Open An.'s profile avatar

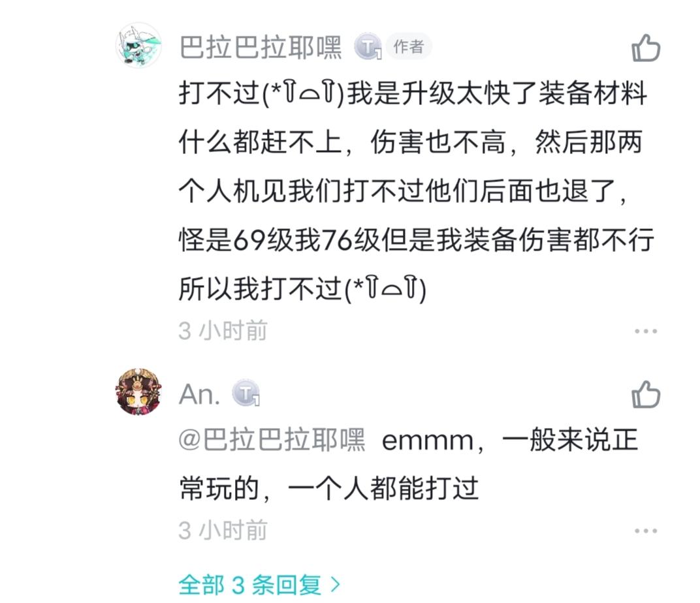click(x=138, y=392)
